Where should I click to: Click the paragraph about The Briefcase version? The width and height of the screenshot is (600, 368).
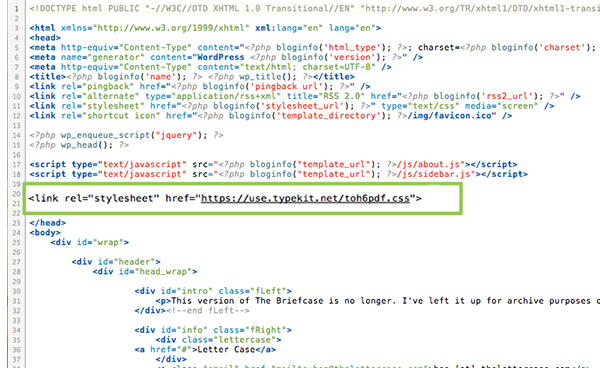tap(378, 301)
